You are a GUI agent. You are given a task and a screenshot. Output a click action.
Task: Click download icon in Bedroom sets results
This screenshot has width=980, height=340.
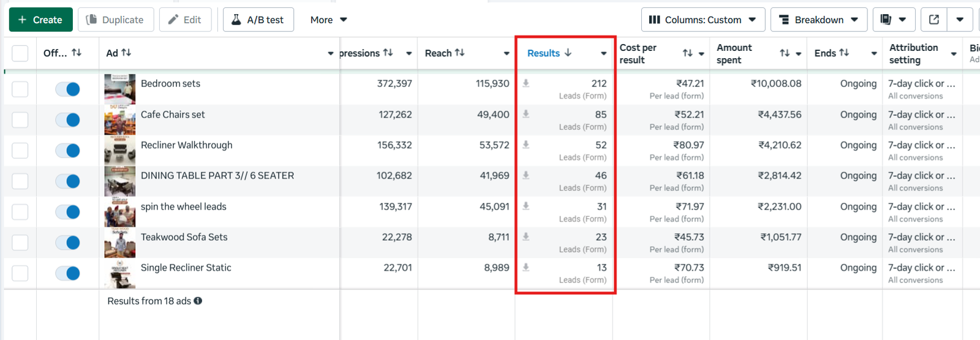click(x=526, y=83)
